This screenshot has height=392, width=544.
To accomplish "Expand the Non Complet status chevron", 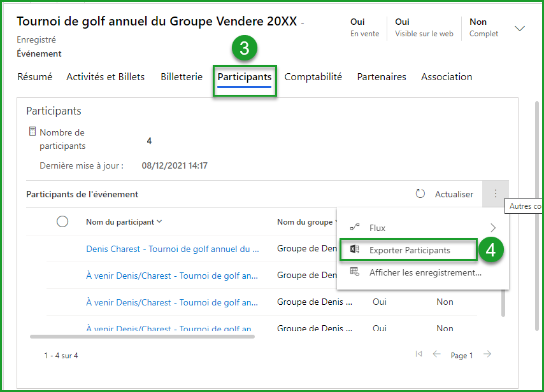I will [520, 28].
